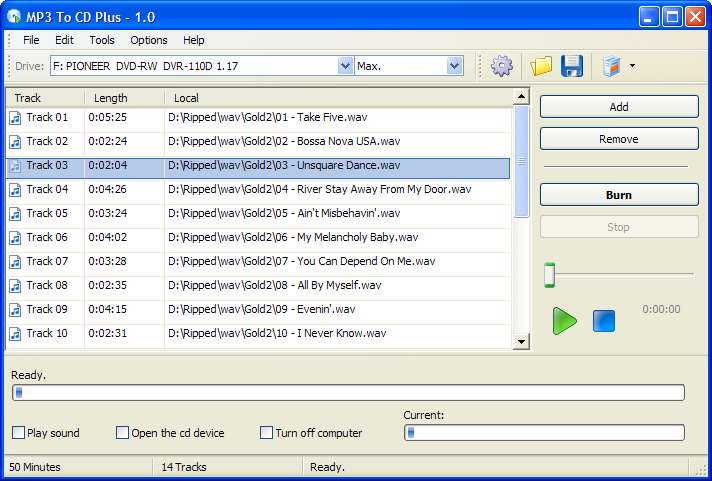
Task: Click the track list scrollbar thumb
Action: click(x=521, y=161)
